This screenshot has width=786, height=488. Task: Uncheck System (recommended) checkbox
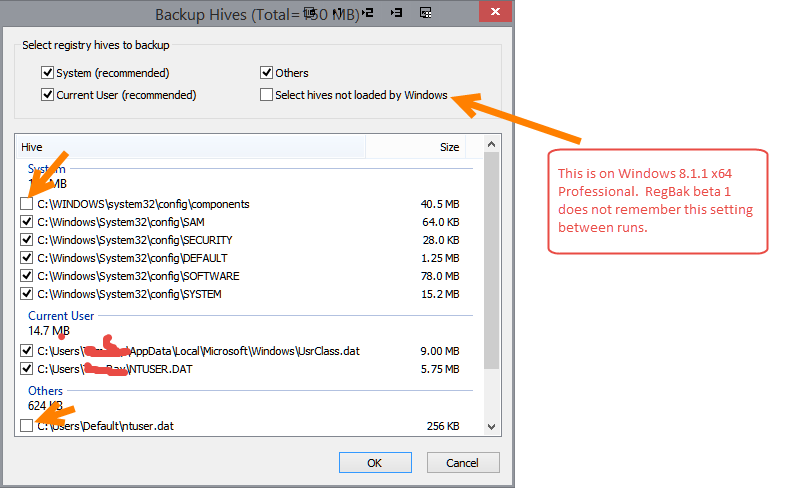tap(47, 73)
